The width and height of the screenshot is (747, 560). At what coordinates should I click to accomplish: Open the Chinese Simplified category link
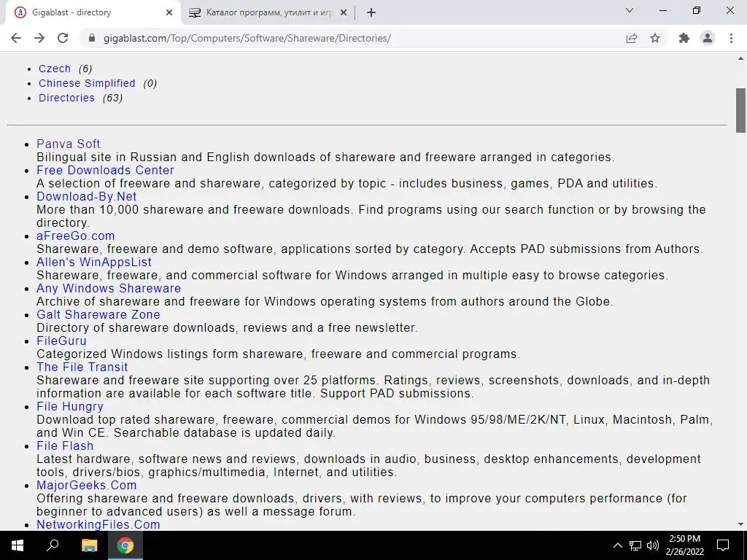[87, 83]
